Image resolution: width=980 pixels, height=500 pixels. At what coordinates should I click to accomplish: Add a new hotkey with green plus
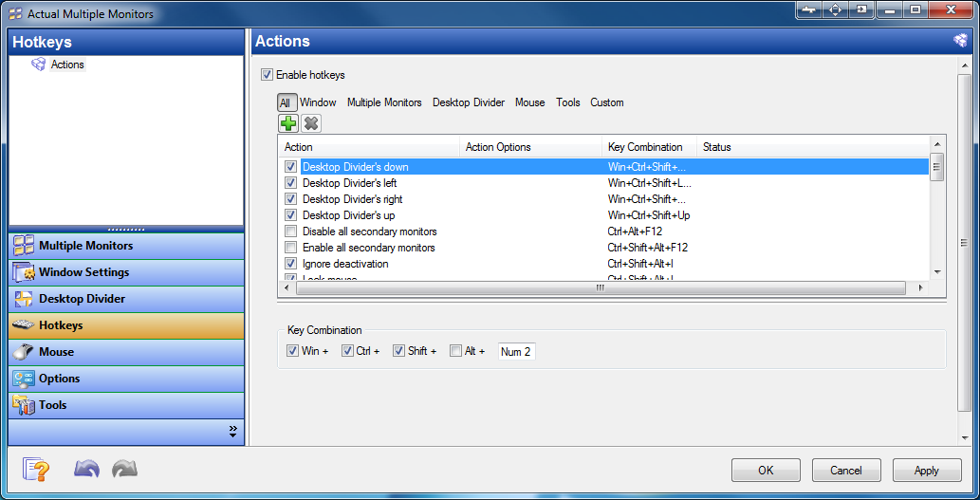click(288, 123)
